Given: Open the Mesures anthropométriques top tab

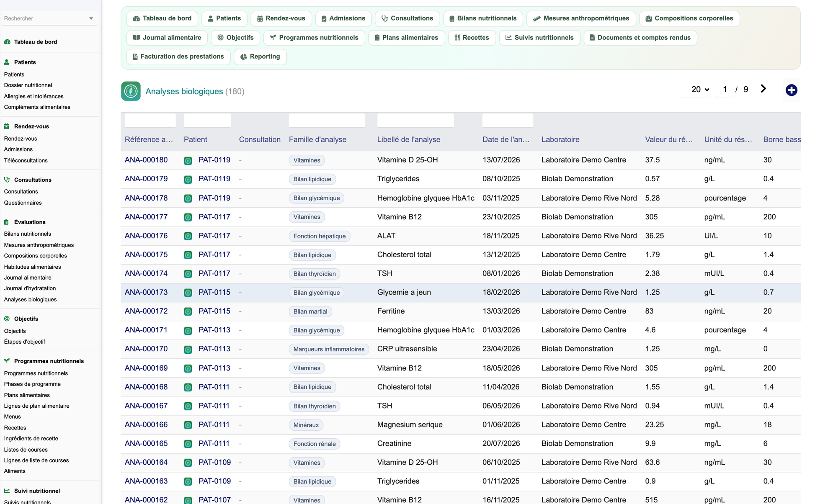Looking at the screenshot, I should click(x=581, y=18).
